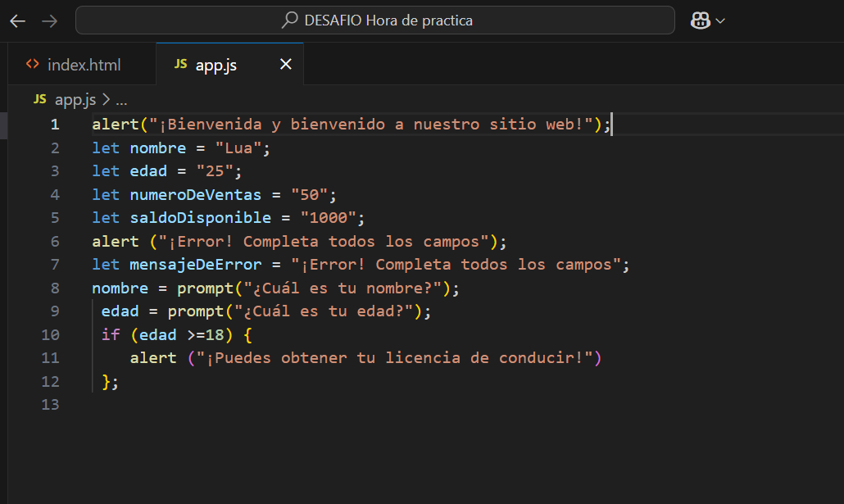Expand the breadcrumb ellipsis
Screen dimensions: 844x504
(121, 100)
